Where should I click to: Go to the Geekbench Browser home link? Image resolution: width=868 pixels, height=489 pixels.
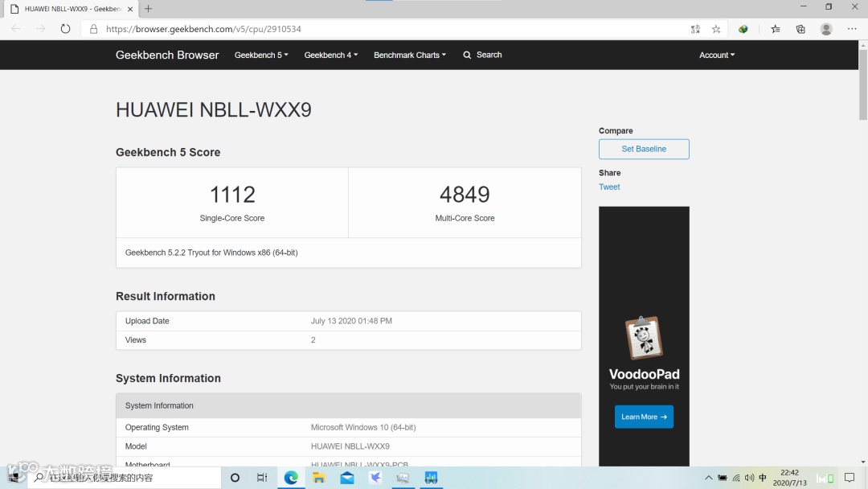[167, 55]
